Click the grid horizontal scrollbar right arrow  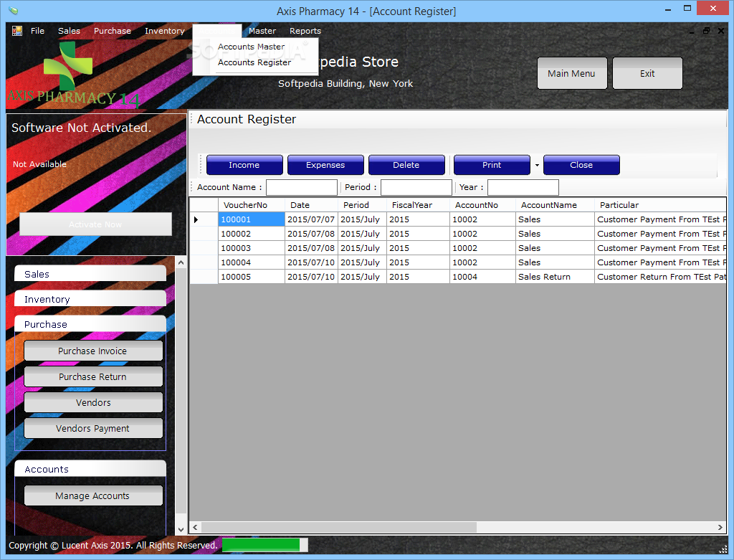(720, 527)
